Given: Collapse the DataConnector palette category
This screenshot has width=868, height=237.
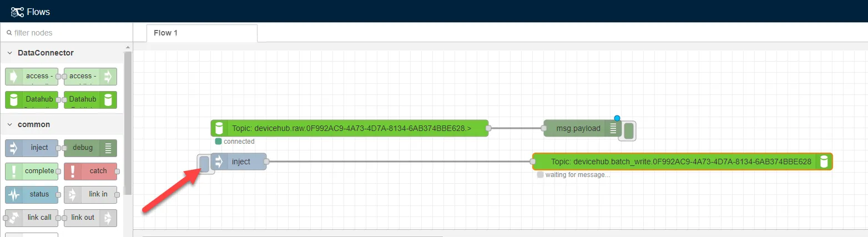Looking at the screenshot, I should click(62, 53).
